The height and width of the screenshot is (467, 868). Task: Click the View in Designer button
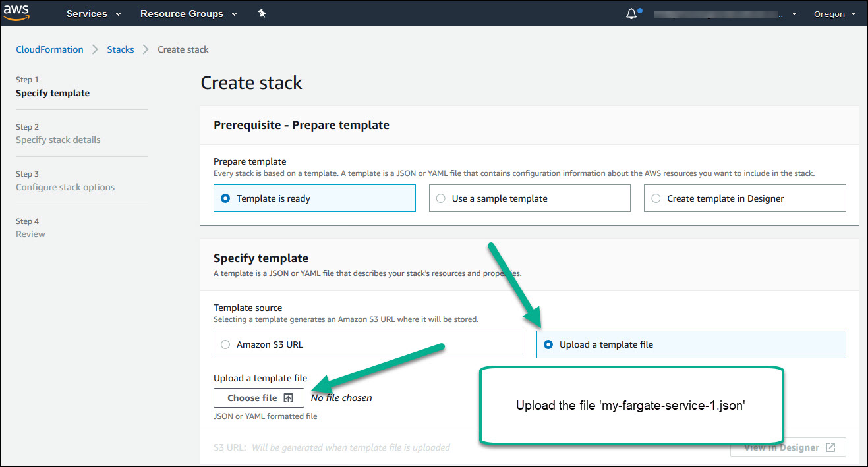tap(788, 447)
